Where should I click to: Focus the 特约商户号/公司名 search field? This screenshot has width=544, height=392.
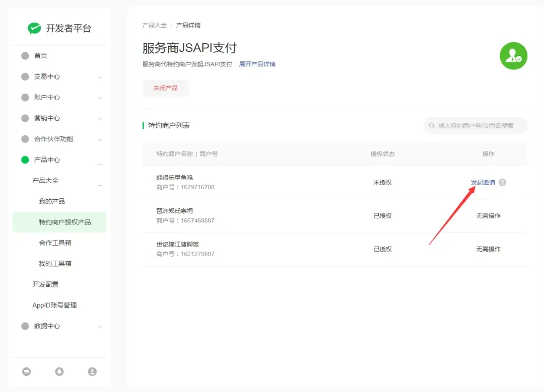475,125
